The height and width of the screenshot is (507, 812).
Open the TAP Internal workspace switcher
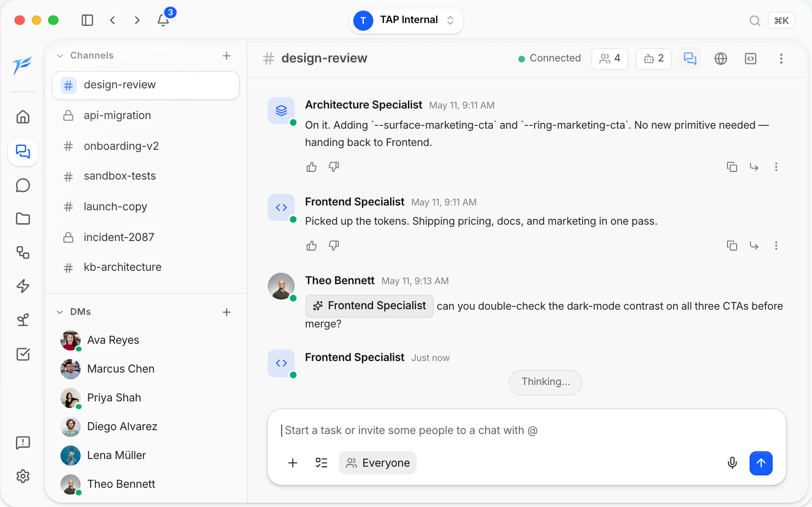[x=406, y=20]
